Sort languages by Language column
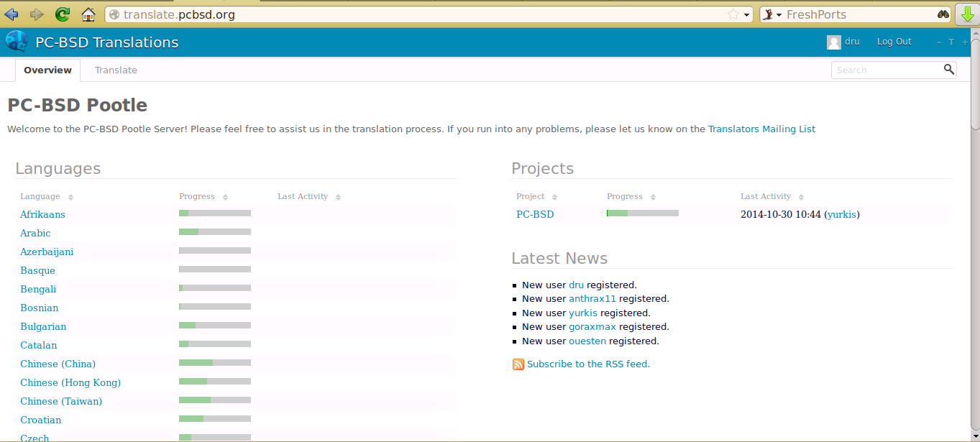This screenshot has width=980, height=442. click(47, 196)
